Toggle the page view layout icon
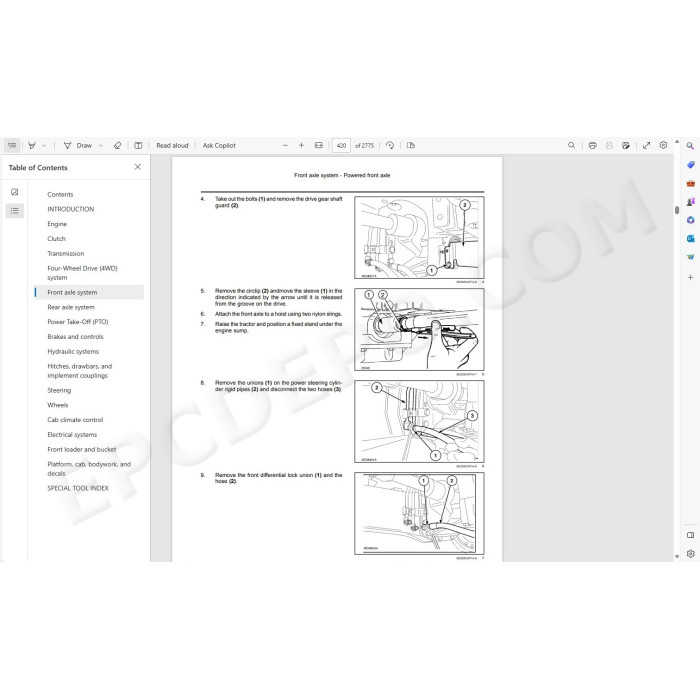700x700 pixels. 138,146
